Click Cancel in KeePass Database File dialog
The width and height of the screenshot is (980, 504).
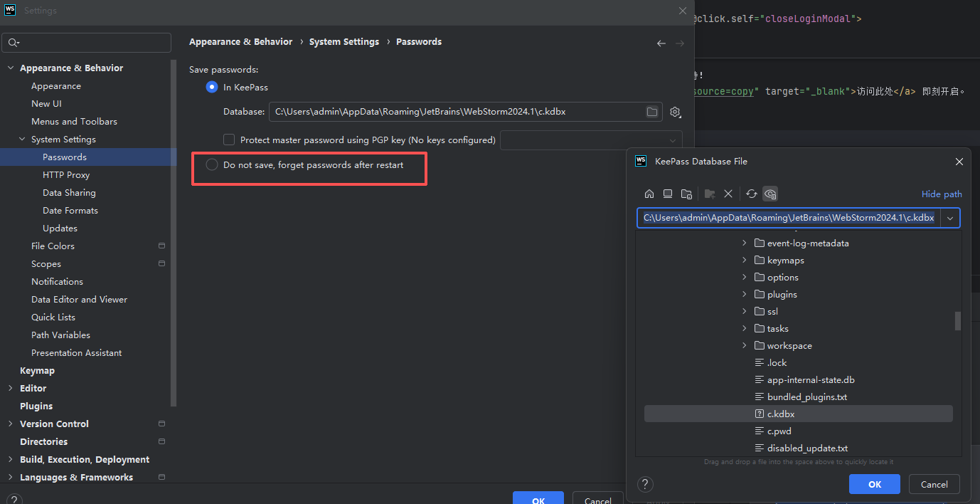coord(934,484)
